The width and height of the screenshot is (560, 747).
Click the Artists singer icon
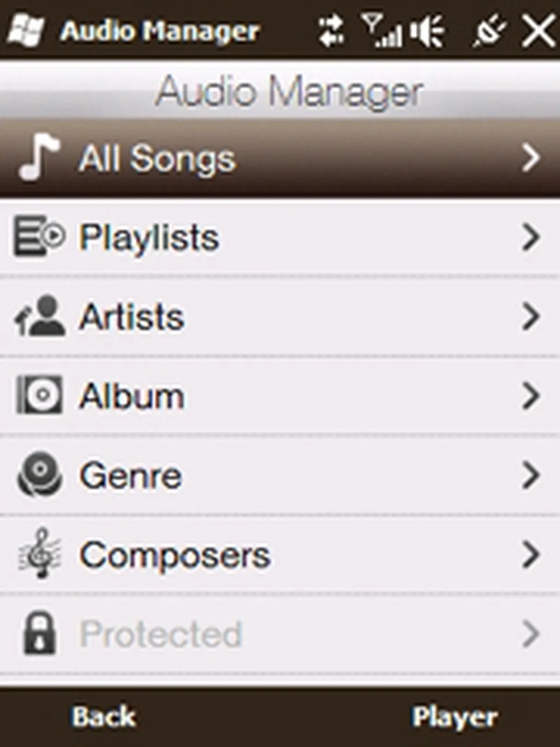tap(40, 316)
